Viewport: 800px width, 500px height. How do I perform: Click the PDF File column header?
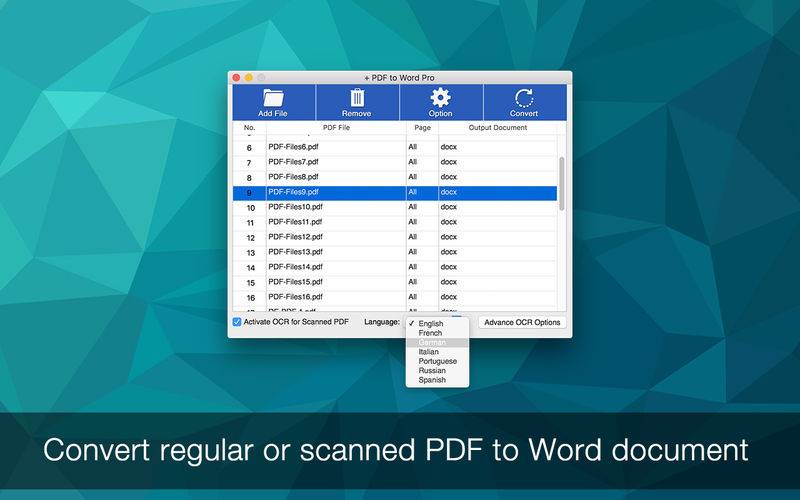click(336, 128)
